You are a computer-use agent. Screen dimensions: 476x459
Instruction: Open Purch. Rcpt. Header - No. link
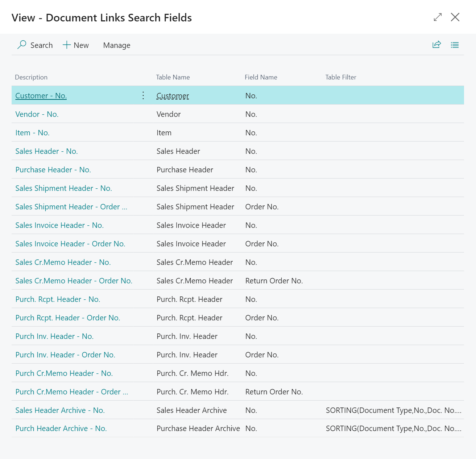pyautogui.click(x=58, y=299)
